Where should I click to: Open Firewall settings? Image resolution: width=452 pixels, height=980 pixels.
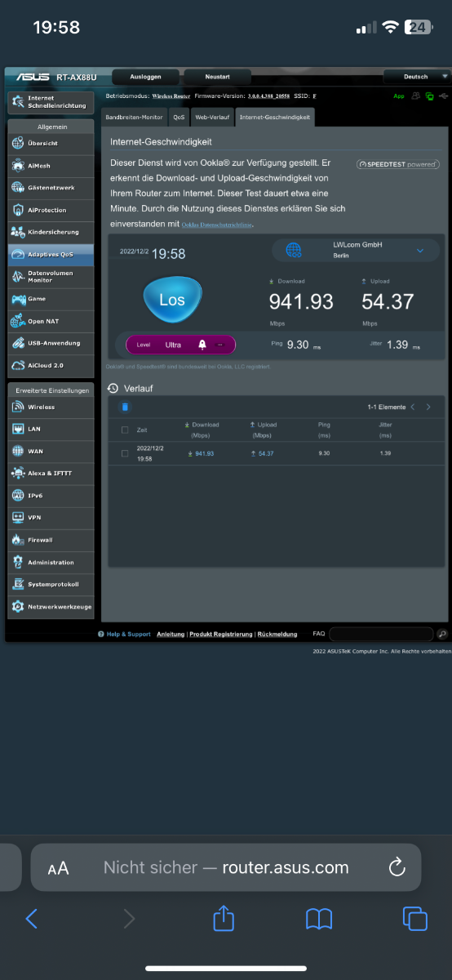[50, 540]
